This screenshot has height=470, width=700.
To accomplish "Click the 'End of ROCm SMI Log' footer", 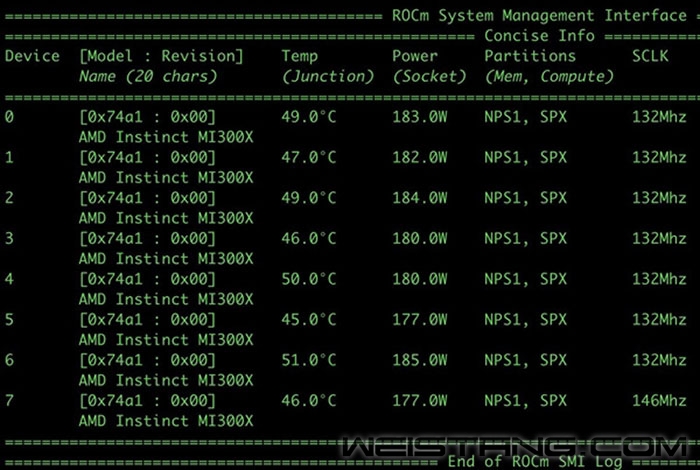I will [535, 462].
